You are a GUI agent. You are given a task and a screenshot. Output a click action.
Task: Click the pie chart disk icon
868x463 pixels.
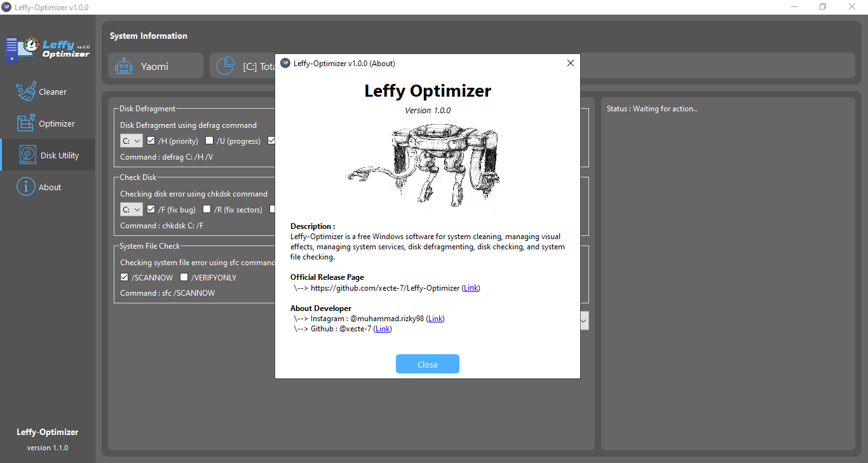pos(226,66)
